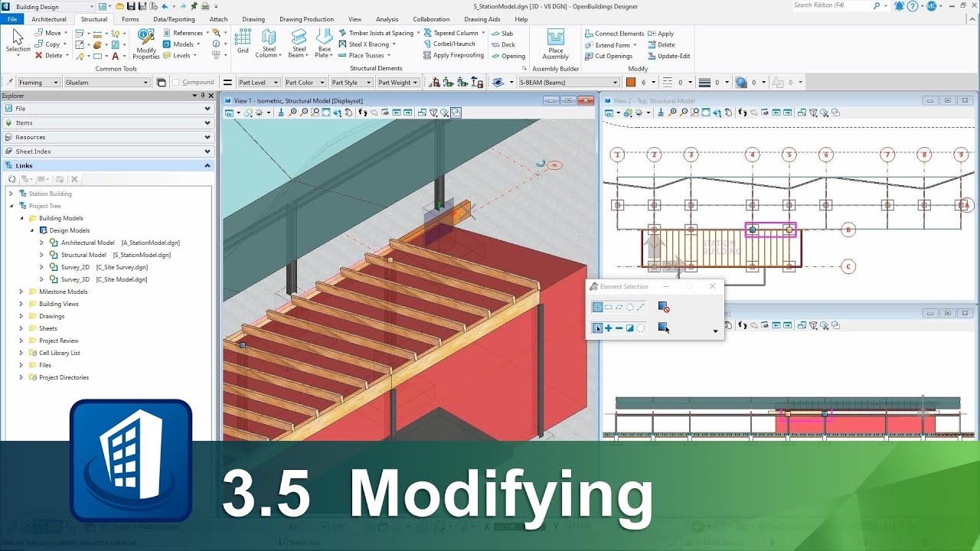
Task: Click Delete in Modify group
Action: pyautogui.click(x=661, y=44)
